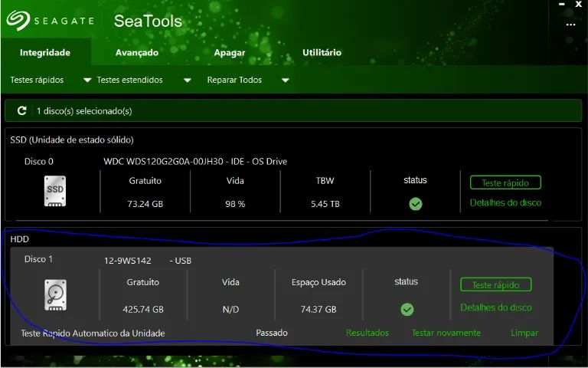588x368 pixels.
Task: Open the Utilitário tab
Action: (322, 52)
